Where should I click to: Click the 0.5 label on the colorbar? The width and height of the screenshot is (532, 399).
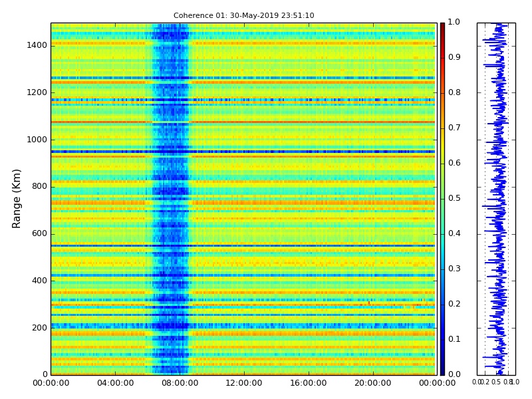point(454,198)
